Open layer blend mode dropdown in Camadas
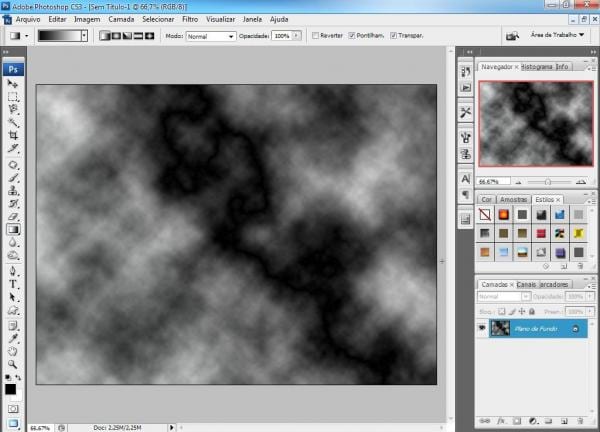The width and height of the screenshot is (600, 432). tap(504, 297)
